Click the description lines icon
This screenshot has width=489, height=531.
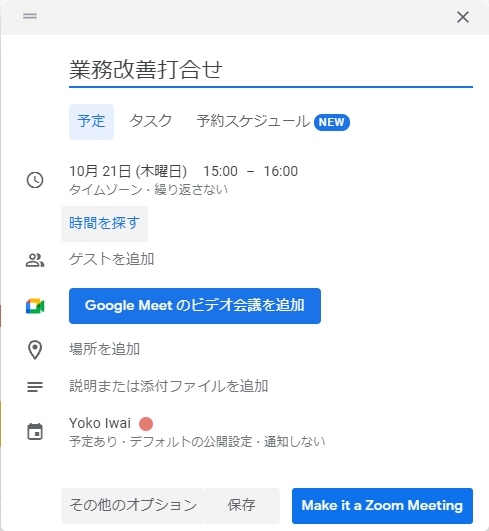35,387
